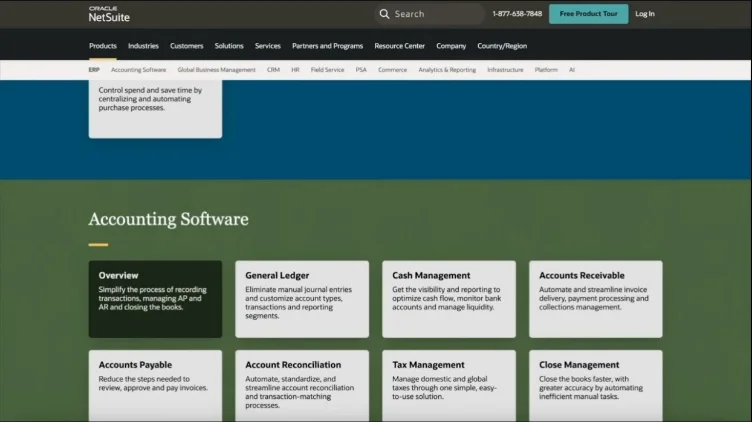Open the Customers menu
Image resolution: width=752 pixels, height=422 pixels.
click(187, 46)
